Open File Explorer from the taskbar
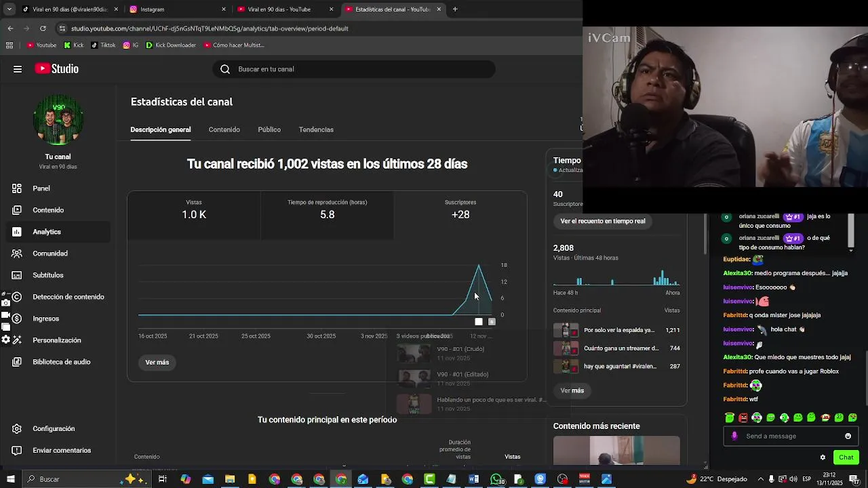The image size is (868, 488). point(230,479)
